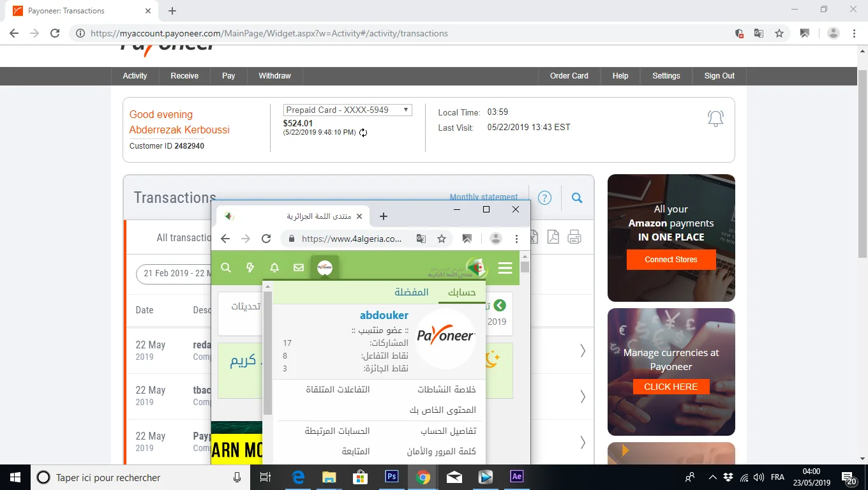
Task: Open the Pay menu
Action: 228,76
